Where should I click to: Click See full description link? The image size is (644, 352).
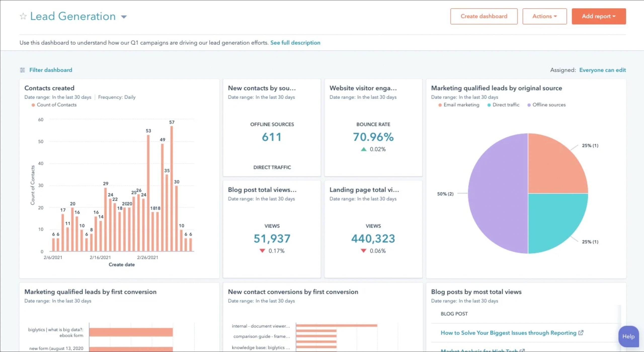(295, 42)
